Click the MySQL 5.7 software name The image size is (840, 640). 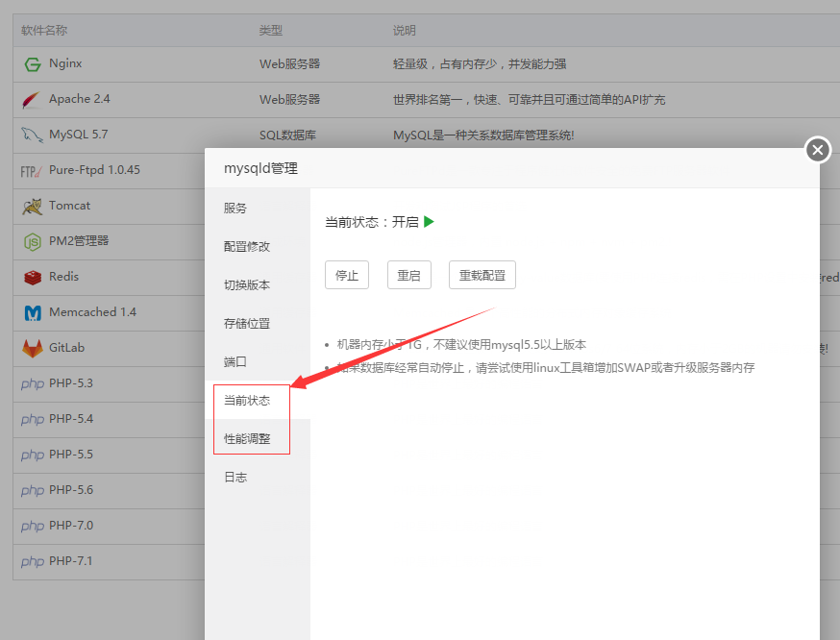(78, 135)
